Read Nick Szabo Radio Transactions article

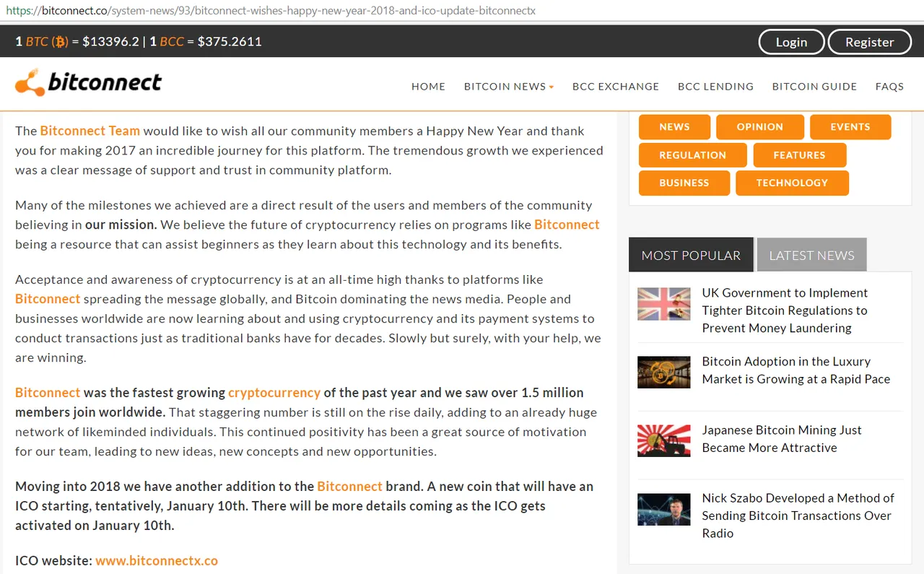pyautogui.click(x=798, y=516)
